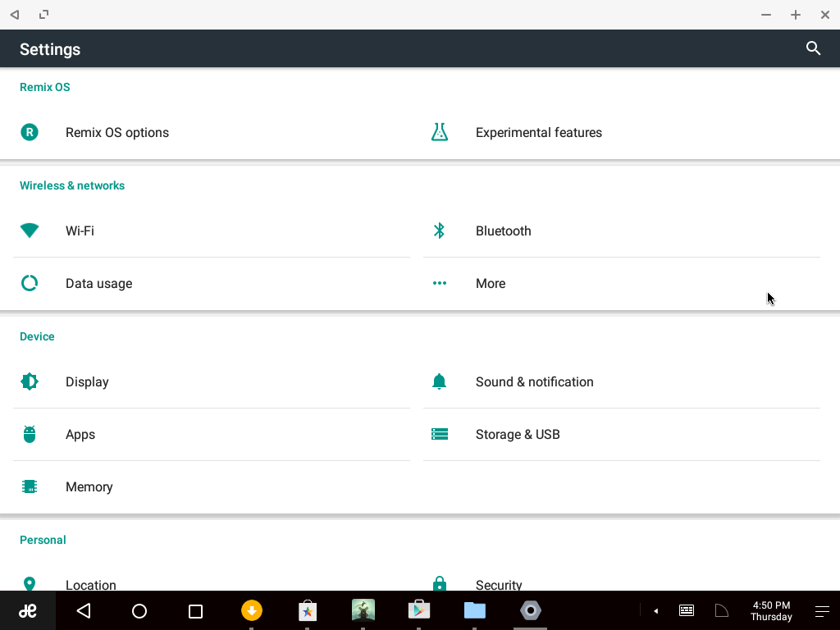The width and height of the screenshot is (840, 630).
Task: Click the "Device" section heading
Action: (x=37, y=336)
